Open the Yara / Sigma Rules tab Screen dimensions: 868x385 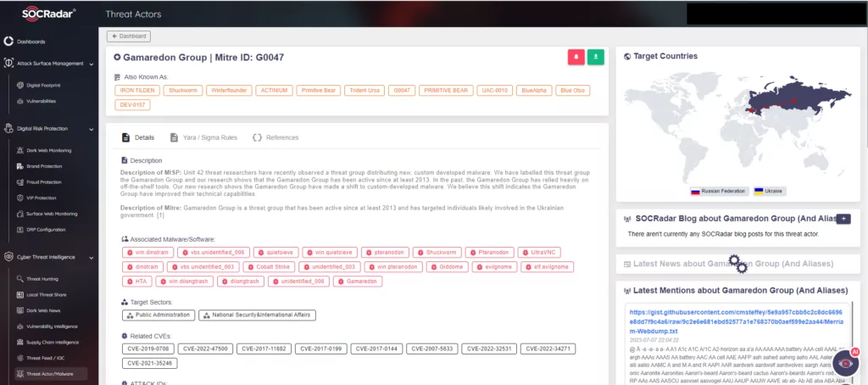[203, 137]
